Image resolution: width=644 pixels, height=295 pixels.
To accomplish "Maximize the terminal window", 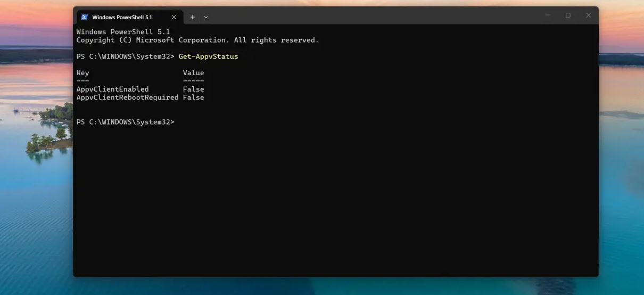I will (568, 15).
